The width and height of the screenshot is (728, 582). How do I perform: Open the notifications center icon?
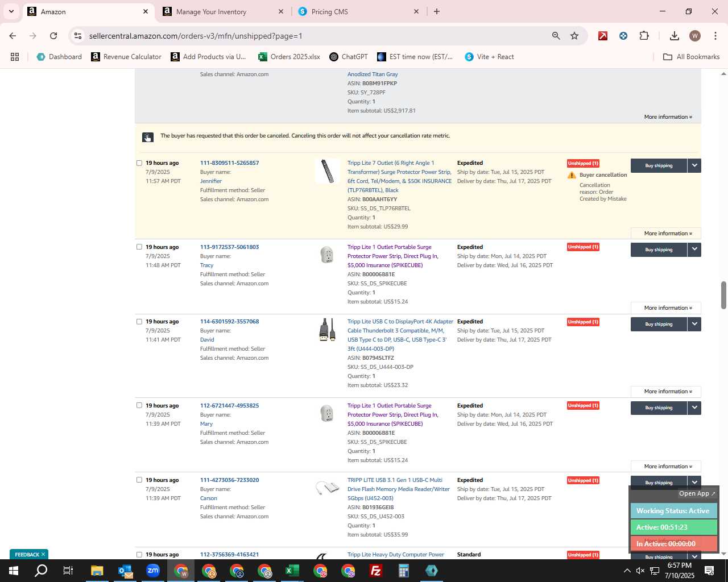click(x=709, y=571)
